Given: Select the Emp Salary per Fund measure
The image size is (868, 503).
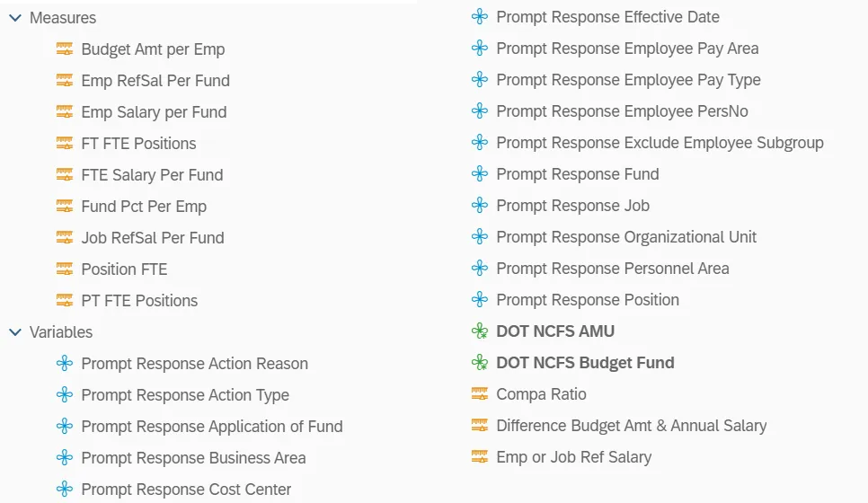Looking at the screenshot, I should pyautogui.click(x=154, y=112).
